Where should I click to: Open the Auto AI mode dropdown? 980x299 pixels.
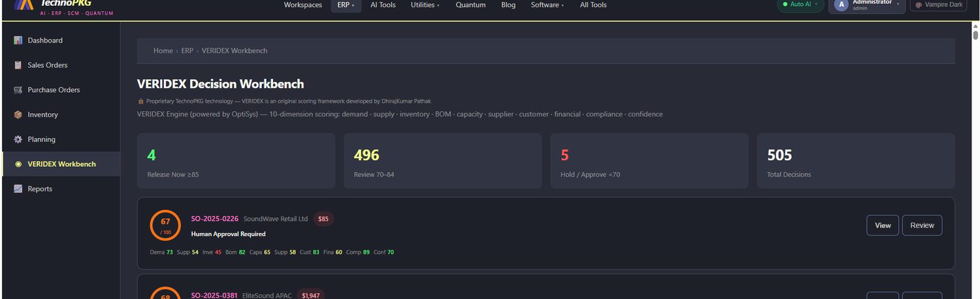(800, 5)
